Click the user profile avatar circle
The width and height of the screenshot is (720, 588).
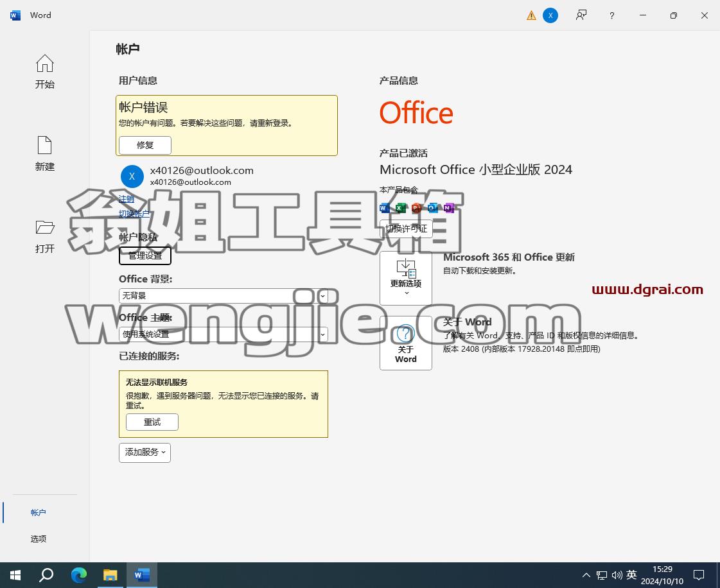pyautogui.click(x=132, y=177)
